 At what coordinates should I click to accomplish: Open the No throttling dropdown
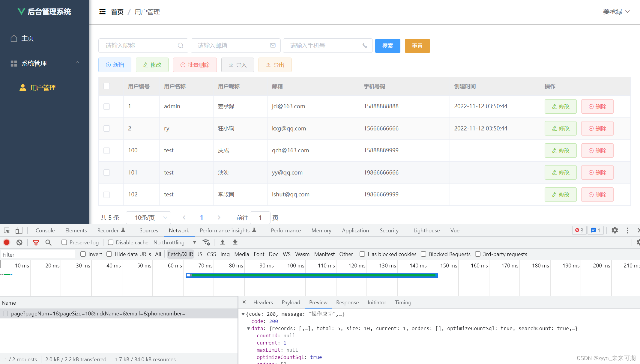pyautogui.click(x=175, y=242)
